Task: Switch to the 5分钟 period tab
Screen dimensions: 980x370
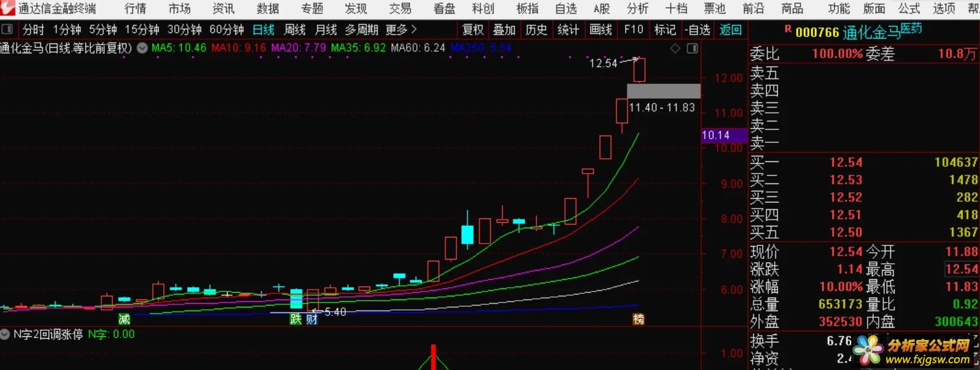Action: 103,29
